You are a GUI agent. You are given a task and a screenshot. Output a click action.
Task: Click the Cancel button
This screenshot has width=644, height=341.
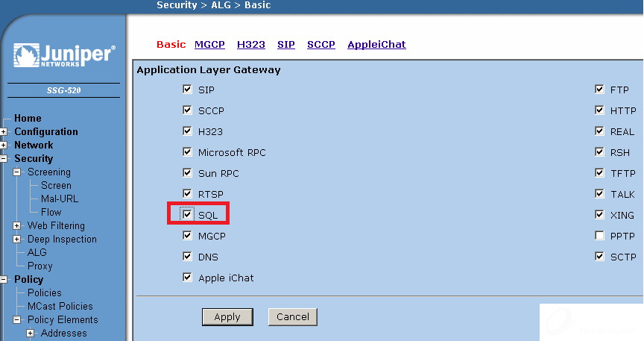293,316
